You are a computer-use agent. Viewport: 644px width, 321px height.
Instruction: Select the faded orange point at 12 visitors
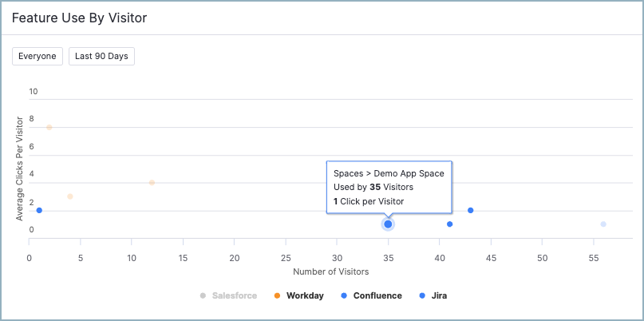pyautogui.click(x=152, y=183)
